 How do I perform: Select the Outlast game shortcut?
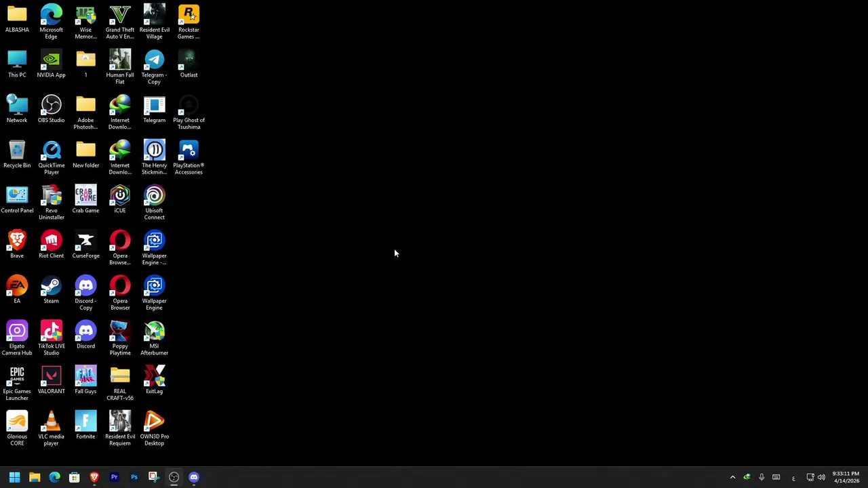(189, 64)
